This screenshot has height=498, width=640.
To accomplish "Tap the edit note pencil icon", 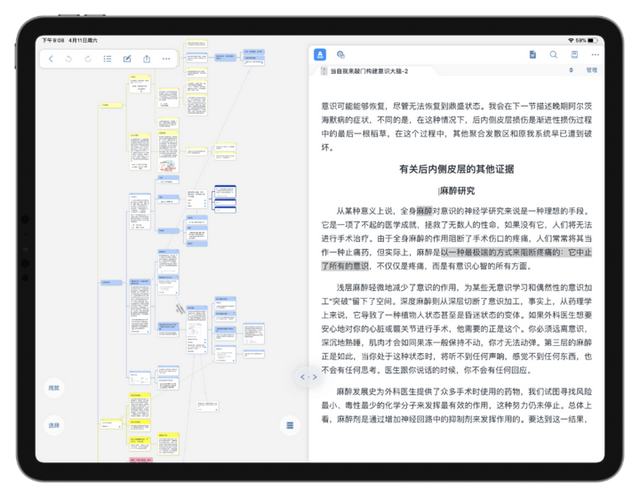I will tap(127, 59).
